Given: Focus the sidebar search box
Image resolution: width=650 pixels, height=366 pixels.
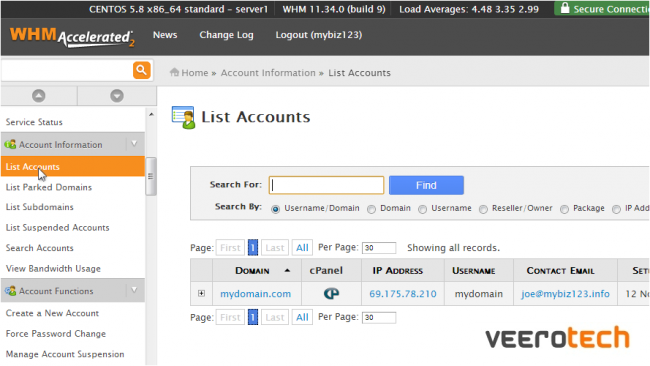Looking at the screenshot, I should pos(66,70).
